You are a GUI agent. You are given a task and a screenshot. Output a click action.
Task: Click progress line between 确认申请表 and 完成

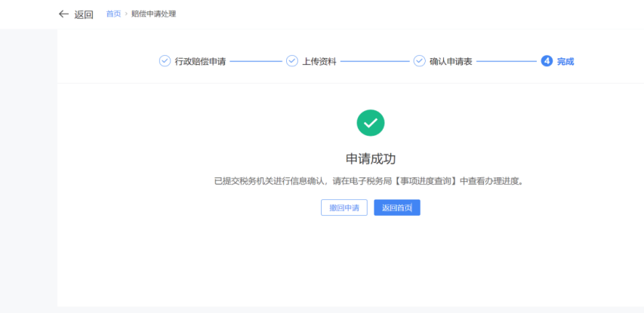pyautogui.click(x=506, y=61)
